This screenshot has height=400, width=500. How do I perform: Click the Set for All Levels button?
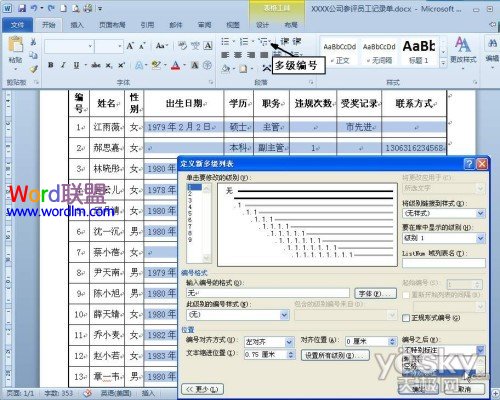(335, 355)
